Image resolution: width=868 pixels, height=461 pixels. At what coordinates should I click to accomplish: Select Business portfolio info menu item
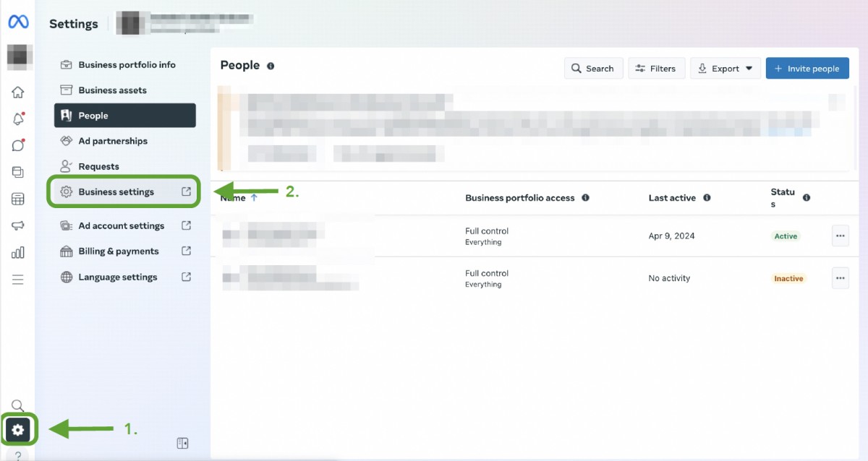(x=127, y=65)
